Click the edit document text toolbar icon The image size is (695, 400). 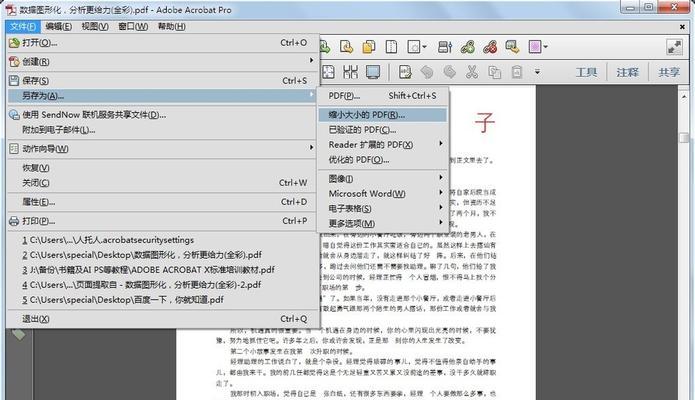point(405,72)
